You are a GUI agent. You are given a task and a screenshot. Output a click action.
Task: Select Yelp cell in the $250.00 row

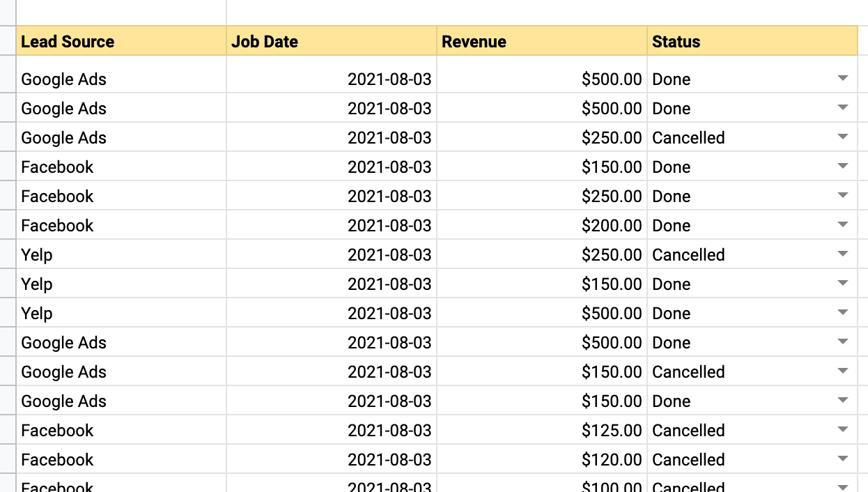pyautogui.click(x=121, y=254)
